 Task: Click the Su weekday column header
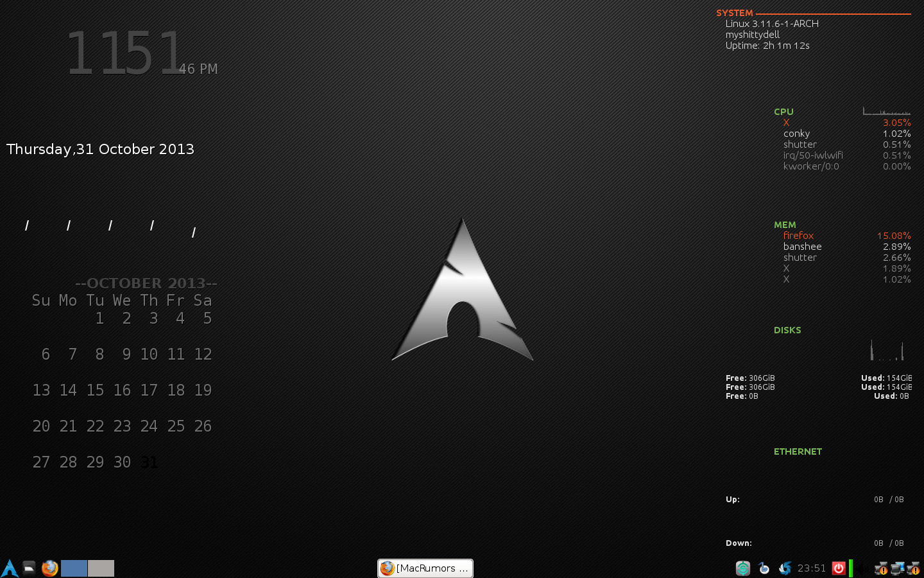click(41, 301)
